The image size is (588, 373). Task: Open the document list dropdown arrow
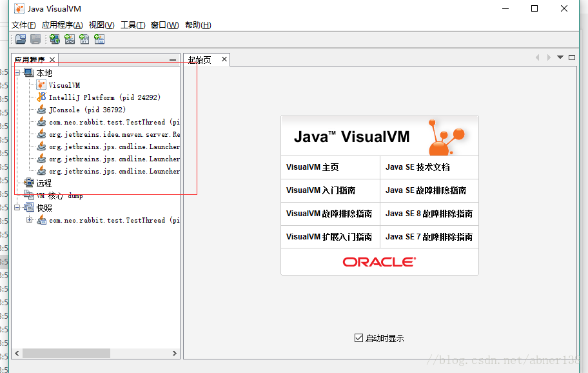pos(560,57)
